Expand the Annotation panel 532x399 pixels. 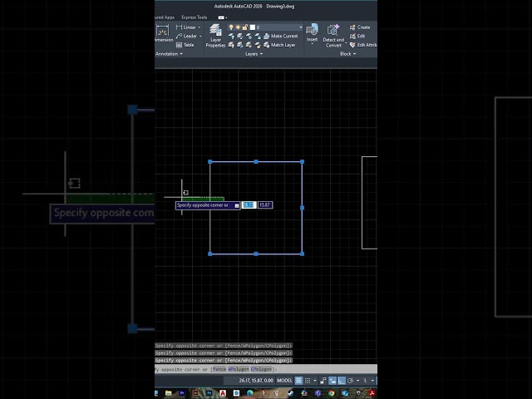point(169,54)
